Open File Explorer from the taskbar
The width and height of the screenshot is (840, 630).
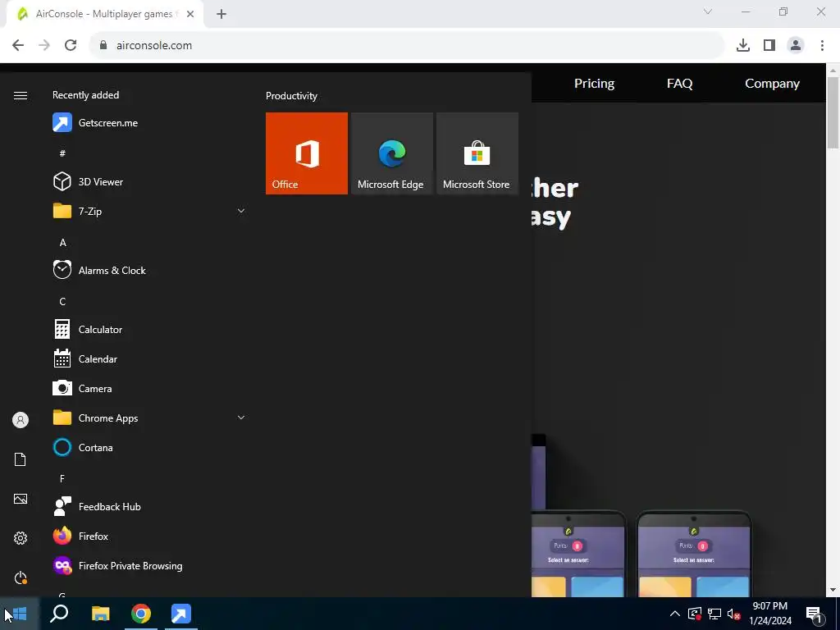[x=100, y=614]
